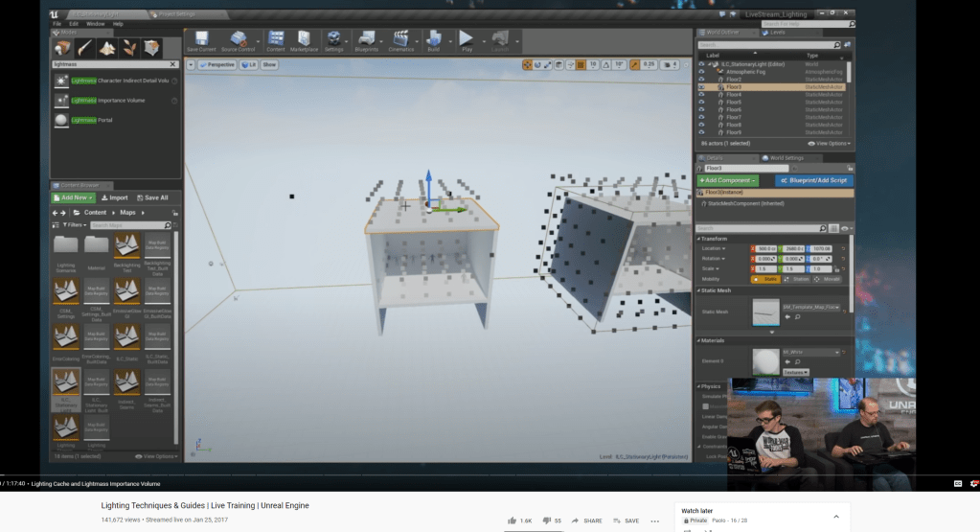
Task: Open Source Control from the toolbar
Action: [239, 41]
